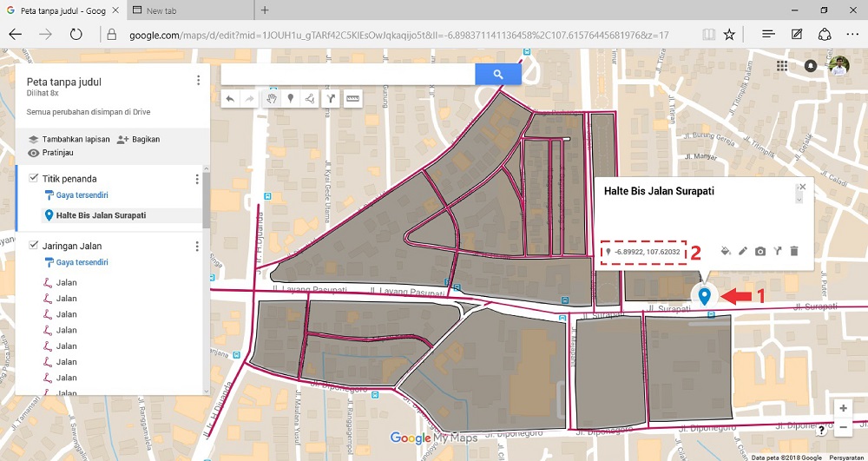Select the draw line tool
The width and height of the screenshot is (868, 461).
point(310,99)
